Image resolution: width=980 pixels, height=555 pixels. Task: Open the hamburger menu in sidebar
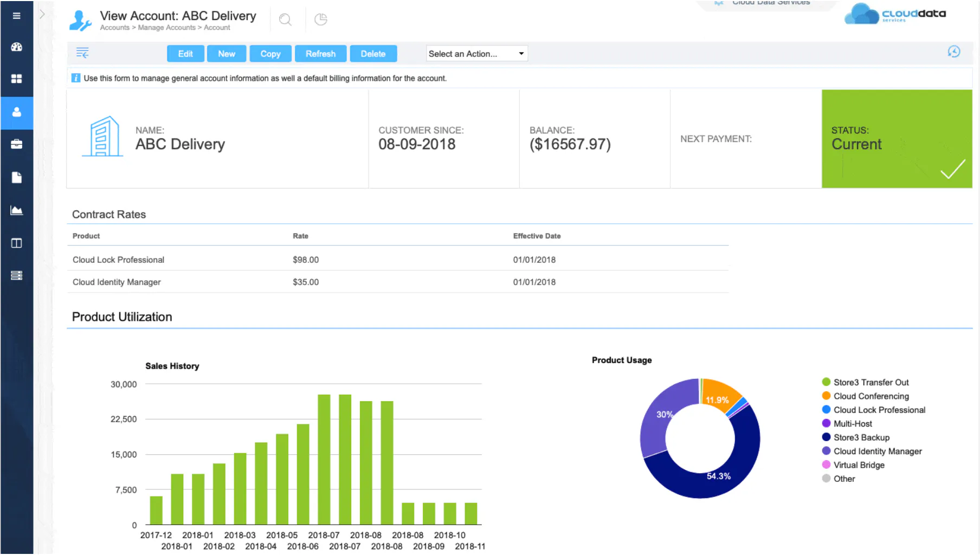click(16, 16)
